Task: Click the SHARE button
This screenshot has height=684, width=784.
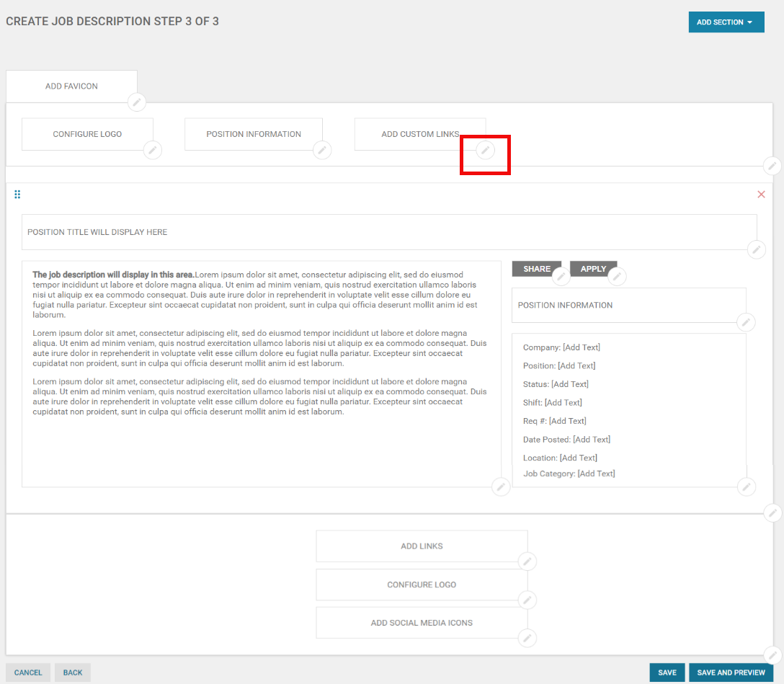Action: tap(538, 268)
